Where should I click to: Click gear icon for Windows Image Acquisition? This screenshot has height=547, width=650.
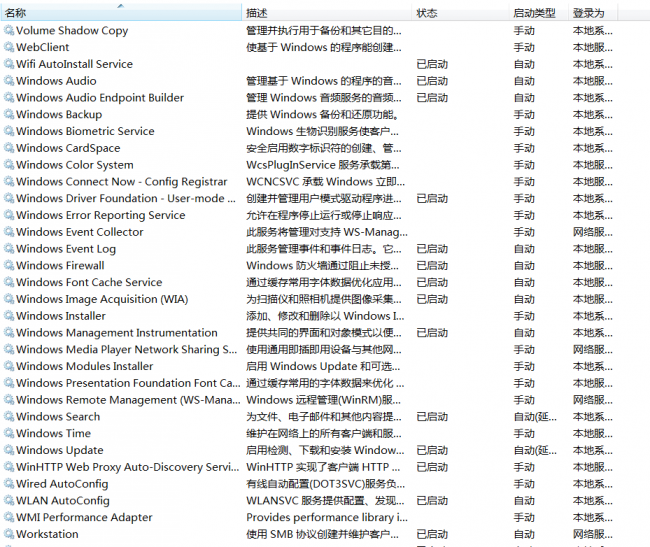click(9, 299)
